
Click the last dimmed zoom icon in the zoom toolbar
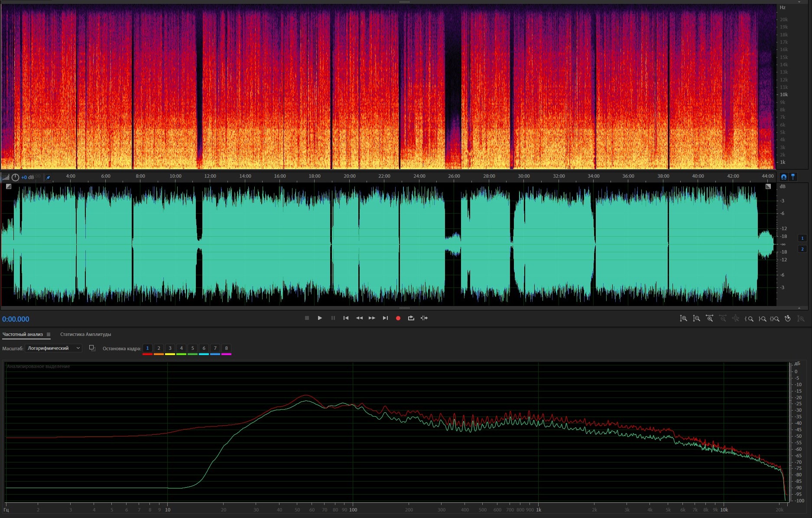pos(801,319)
